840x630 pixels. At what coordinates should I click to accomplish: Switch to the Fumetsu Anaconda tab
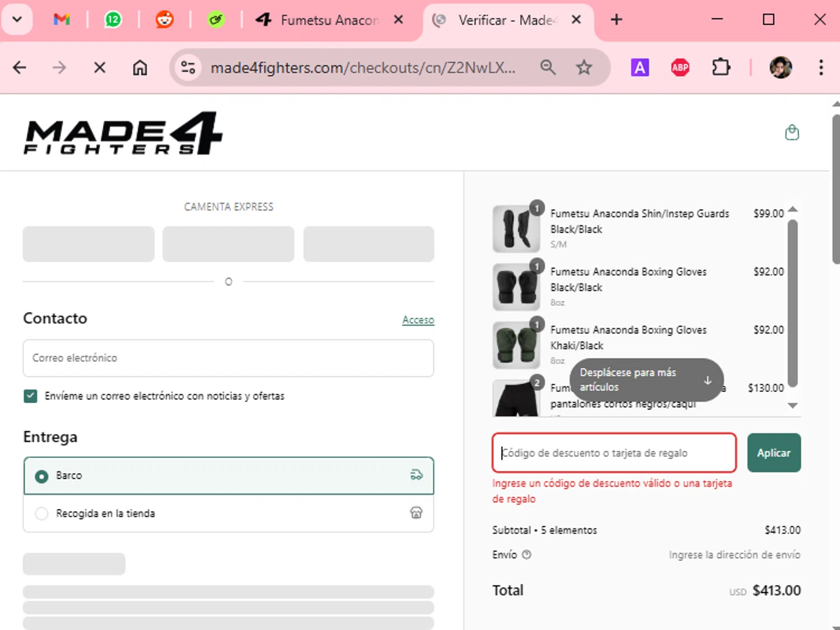330,20
